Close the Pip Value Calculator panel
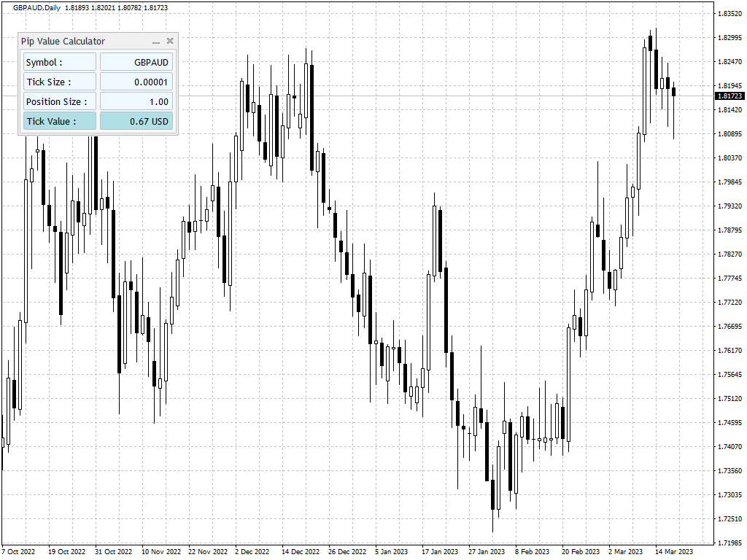The image size is (747, 560). pos(170,42)
